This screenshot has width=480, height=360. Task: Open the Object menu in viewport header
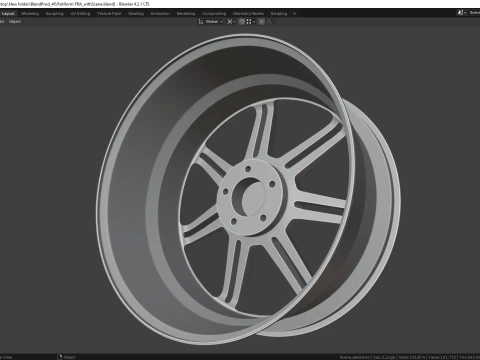(x=15, y=22)
